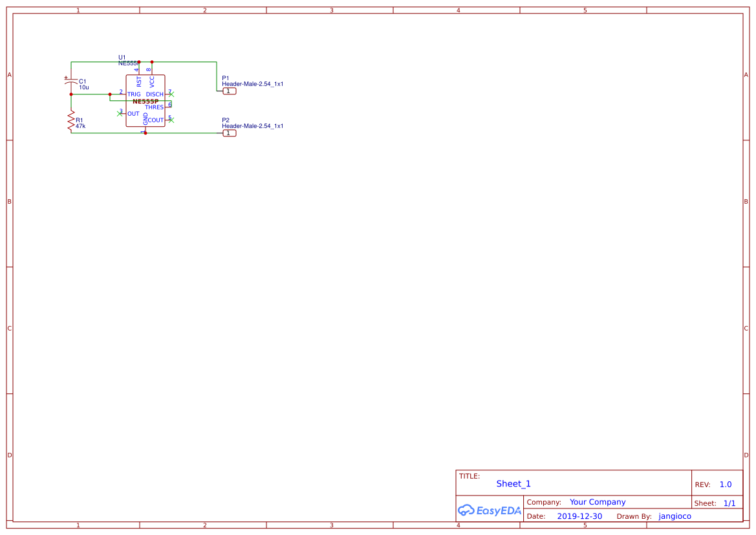This screenshot has width=756, height=535.
Task: Click the Sheet_1 title text
Action: [x=513, y=483]
